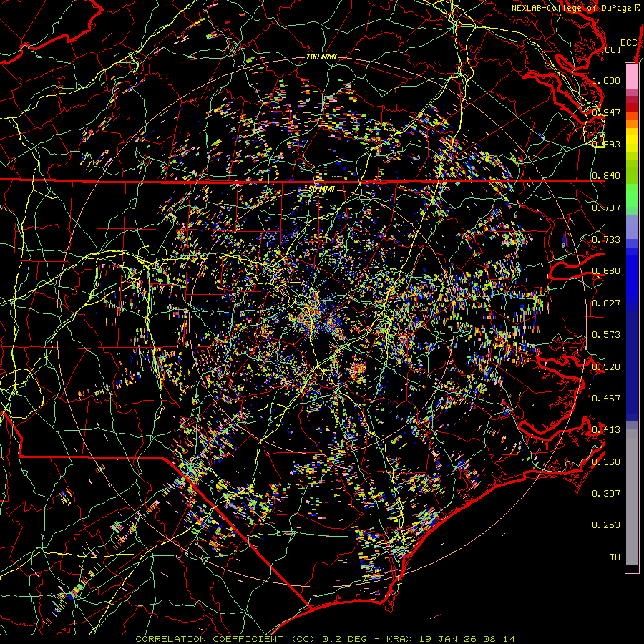Click the TH threshold label
This screenshot has width=644, height=644.
tap(615, 557)
